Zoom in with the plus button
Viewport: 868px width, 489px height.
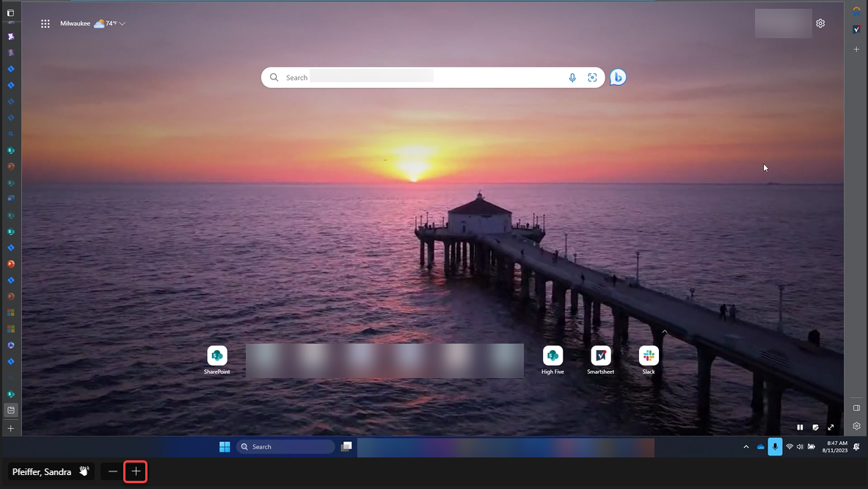136,471
